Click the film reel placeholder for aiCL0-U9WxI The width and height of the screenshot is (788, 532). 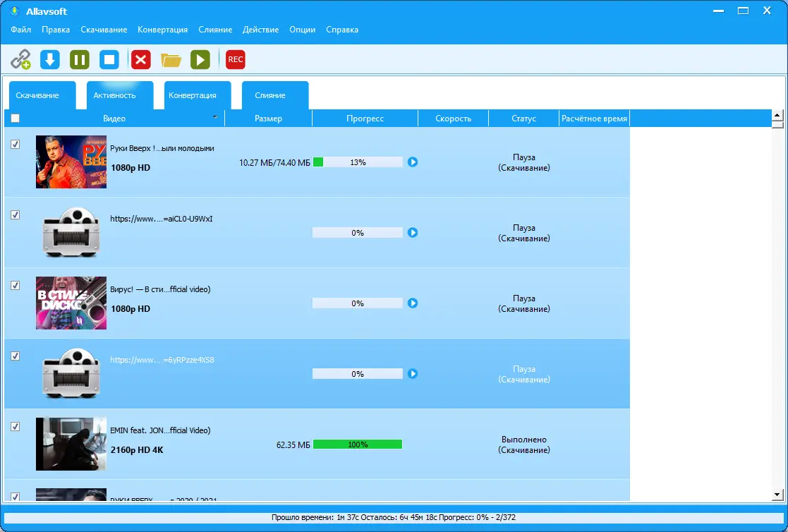pyautogui.click(x=71, y=232)
